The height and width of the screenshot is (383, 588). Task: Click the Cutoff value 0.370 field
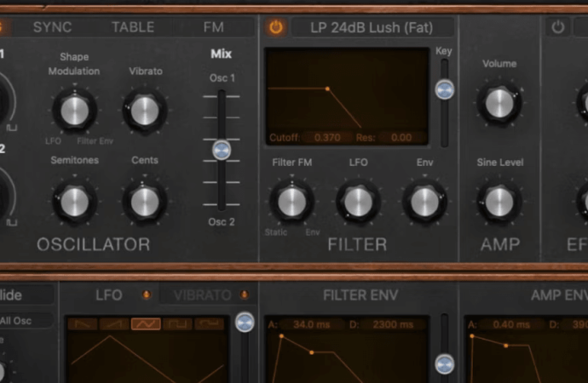[x=327, y=138]
